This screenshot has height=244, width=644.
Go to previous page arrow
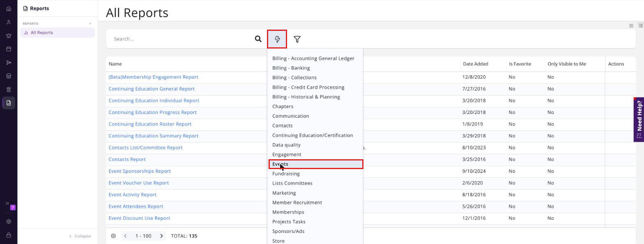[x=125, y=236]
